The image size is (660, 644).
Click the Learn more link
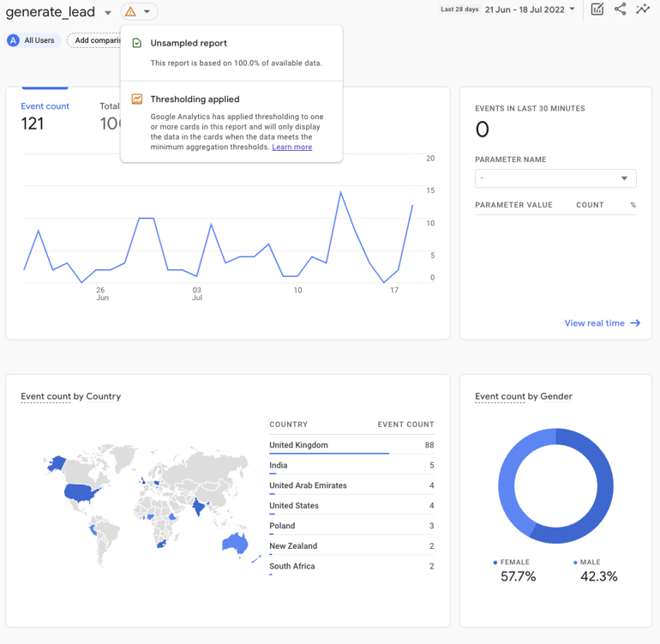pos(291,147)
